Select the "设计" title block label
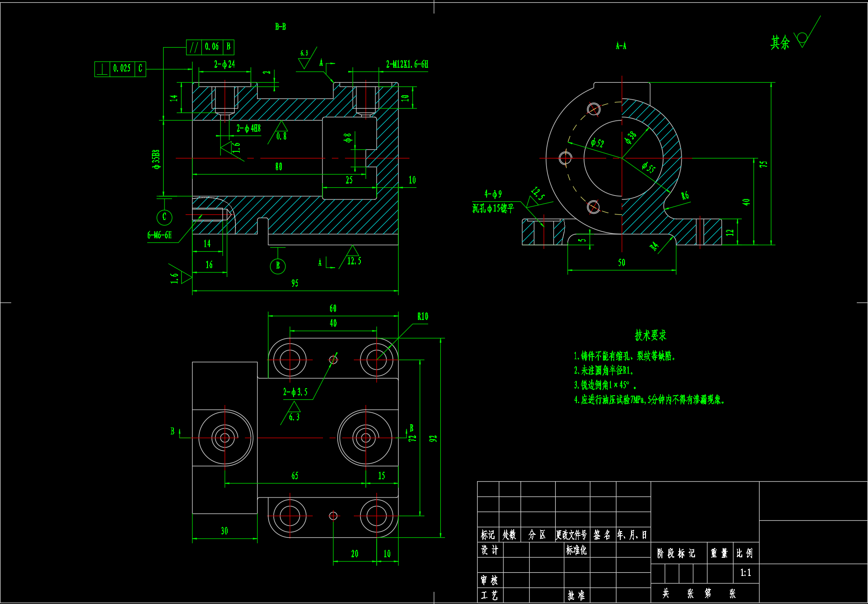The width and height of the screenshot is (868, 604). (489, 550)
